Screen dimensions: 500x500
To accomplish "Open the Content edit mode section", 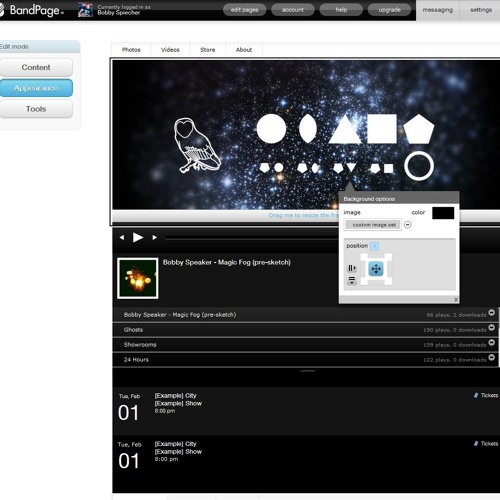I will click(x=36, y=67).
